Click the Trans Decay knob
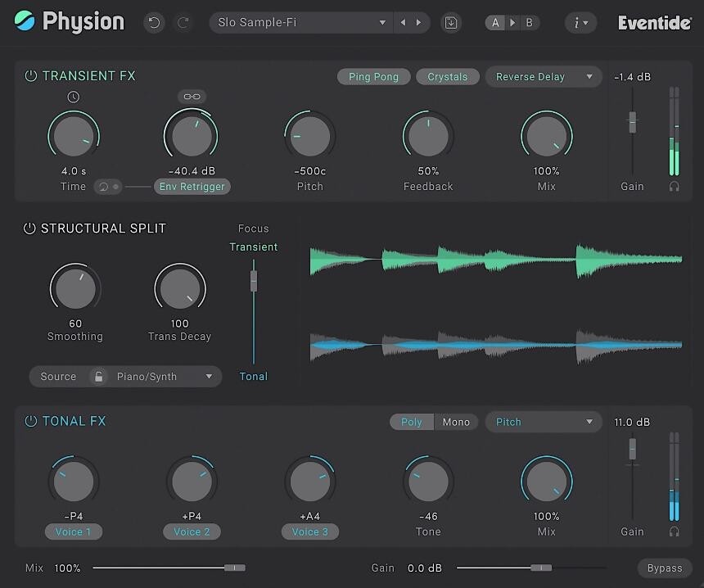Image resolution: width=704 pixels, height=588 pixels. point(179,288)
